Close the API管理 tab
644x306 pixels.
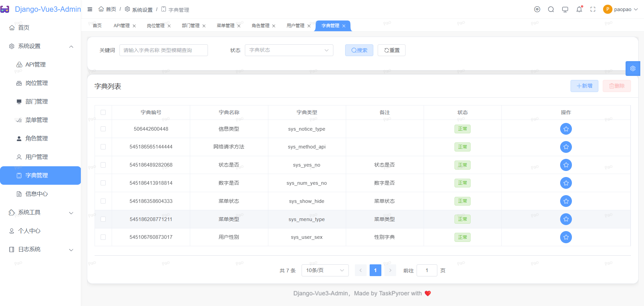tap(134, 26)
